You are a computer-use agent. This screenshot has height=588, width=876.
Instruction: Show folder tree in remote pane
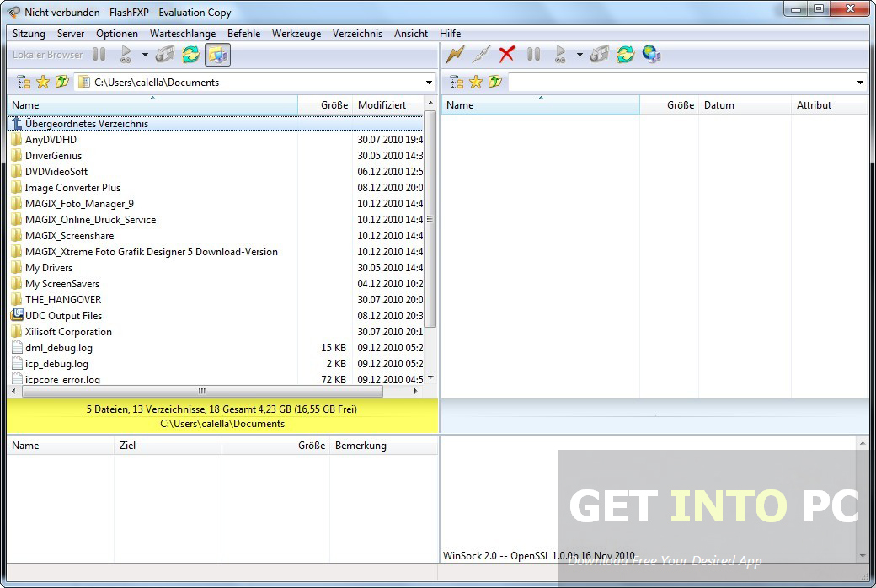pos(457,83)
